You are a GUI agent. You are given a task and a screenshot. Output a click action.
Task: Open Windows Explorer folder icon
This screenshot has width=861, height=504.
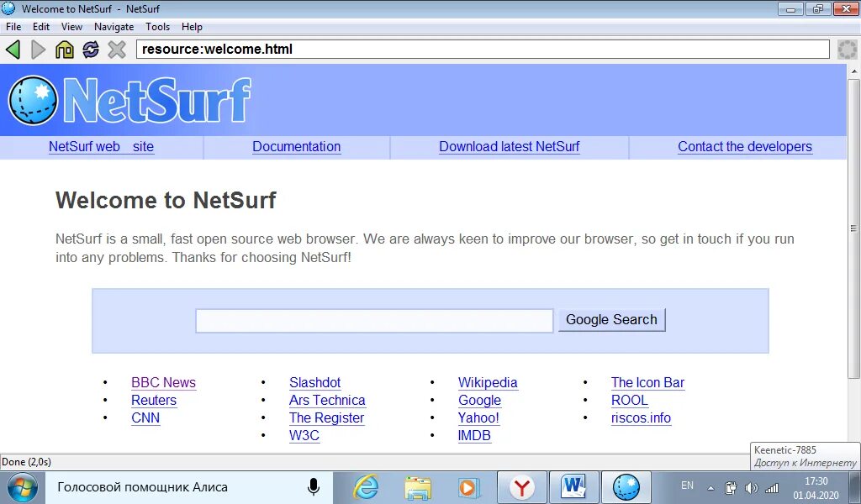pos(417,487)
